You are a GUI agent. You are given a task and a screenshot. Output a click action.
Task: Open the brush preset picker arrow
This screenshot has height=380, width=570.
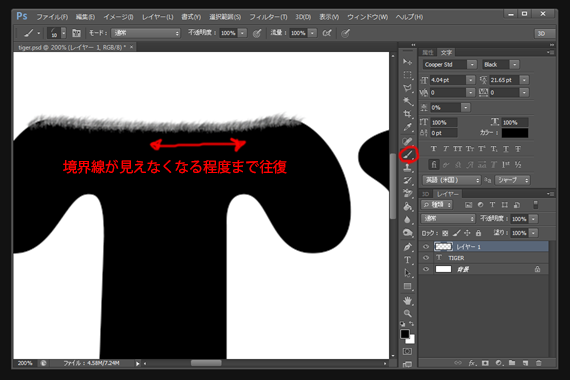click(x=63, y=33)
